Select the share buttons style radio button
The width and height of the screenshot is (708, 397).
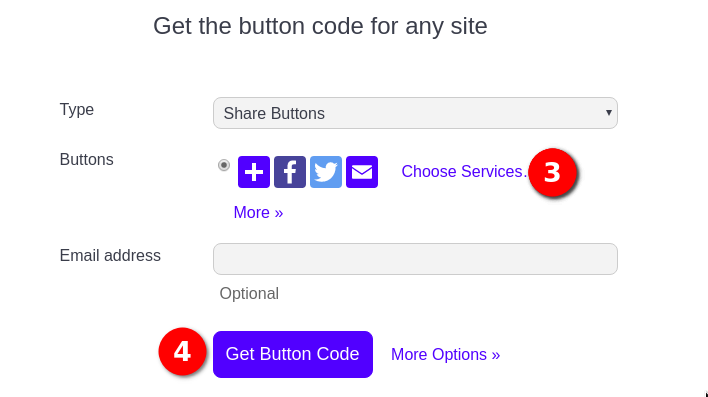tap(224, 165)
